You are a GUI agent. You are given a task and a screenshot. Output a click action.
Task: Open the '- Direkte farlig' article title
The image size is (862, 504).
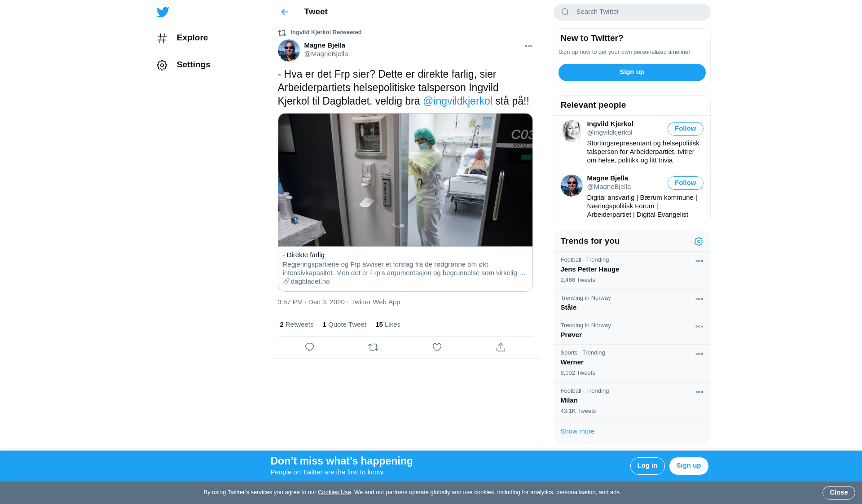coord(303,255)
